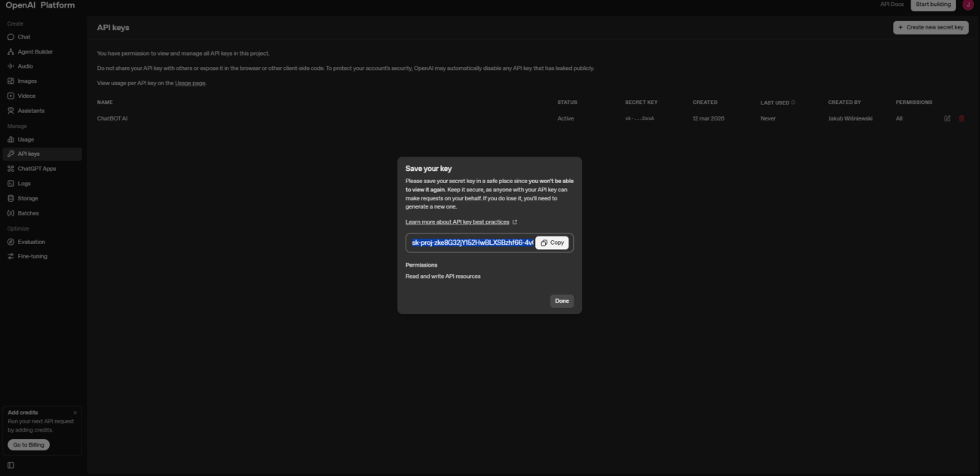Click the API keys page heading

(x=113, y=28)
